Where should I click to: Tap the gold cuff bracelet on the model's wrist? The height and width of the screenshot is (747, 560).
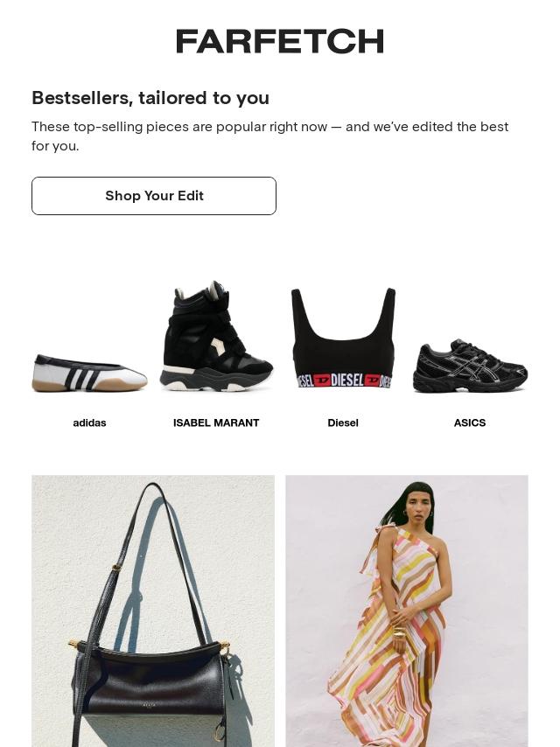coord(398,633)
